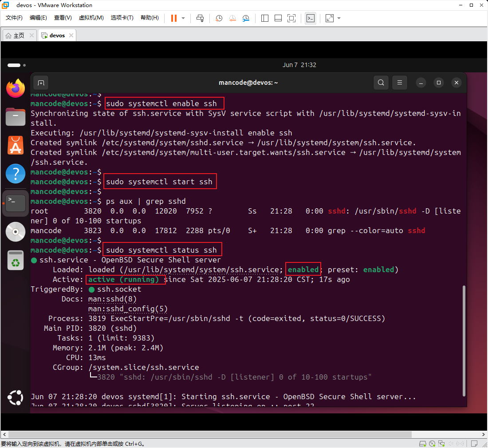Viewport: 488px width, 448px height.
Task: Revert the VM to its previous snapshot
Action: click(232, 18)
